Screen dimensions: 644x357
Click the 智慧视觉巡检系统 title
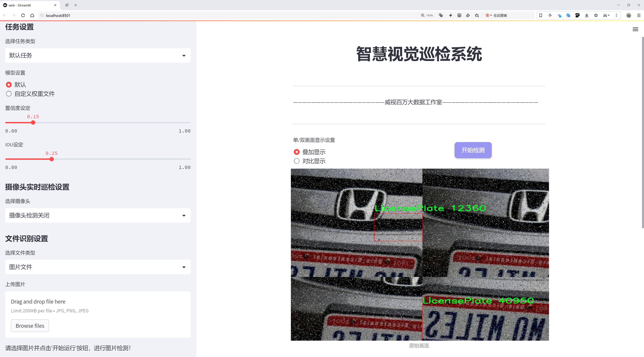419,54
